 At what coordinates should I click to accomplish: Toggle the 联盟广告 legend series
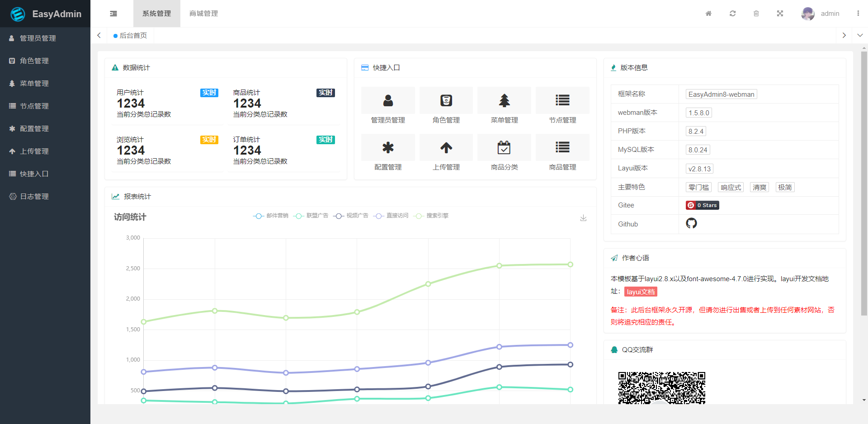pyautogui.click(x=311, y=216)
